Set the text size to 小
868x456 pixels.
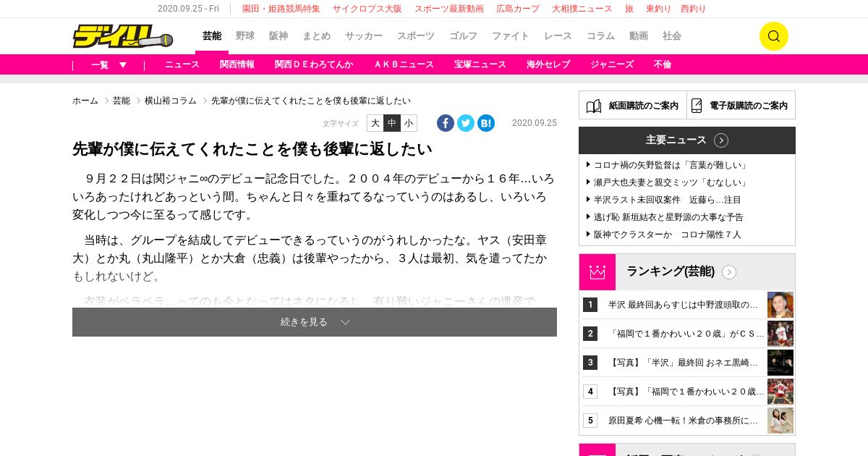coord(409,123)
